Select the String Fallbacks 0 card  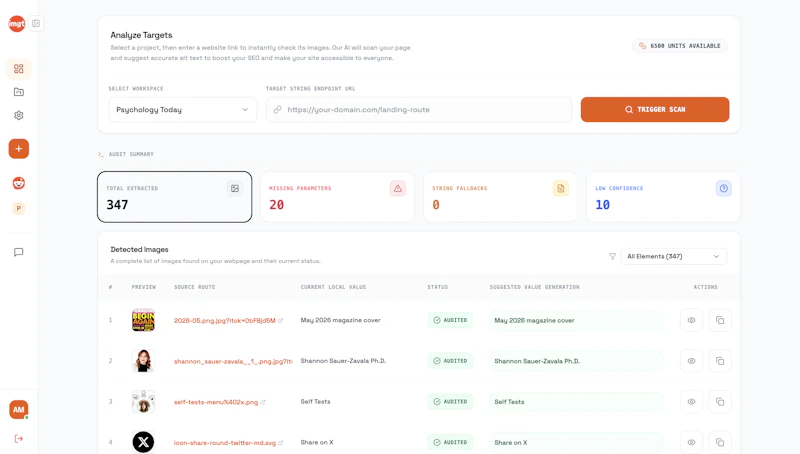500,197
